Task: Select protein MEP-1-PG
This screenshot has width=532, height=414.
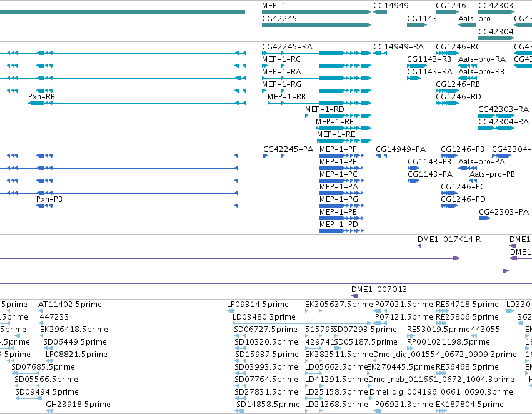Action: pos(342,206)
